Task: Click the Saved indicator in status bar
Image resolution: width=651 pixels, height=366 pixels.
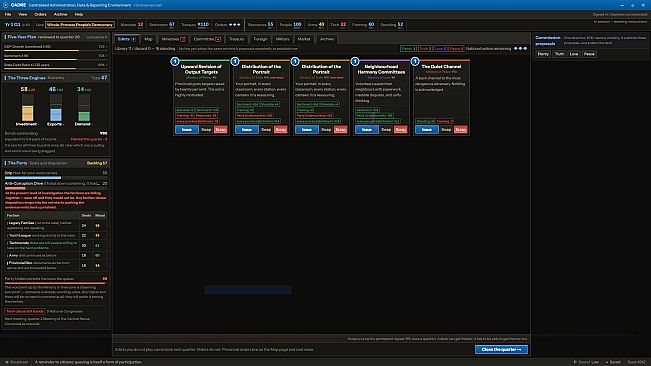Action: pyautogui.click(x=613, y=362)
